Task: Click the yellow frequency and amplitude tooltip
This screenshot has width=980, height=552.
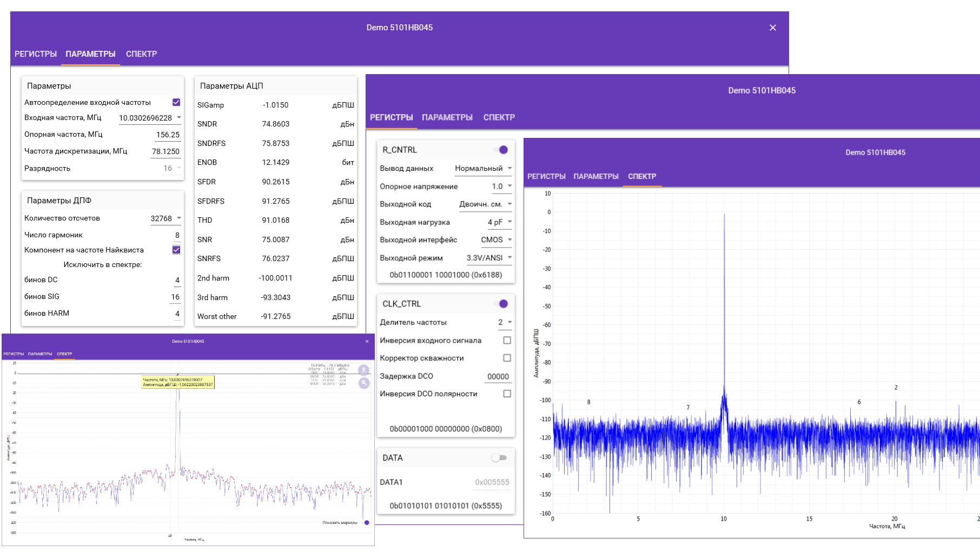Action: pyautogui.click(x=178, y=382)
